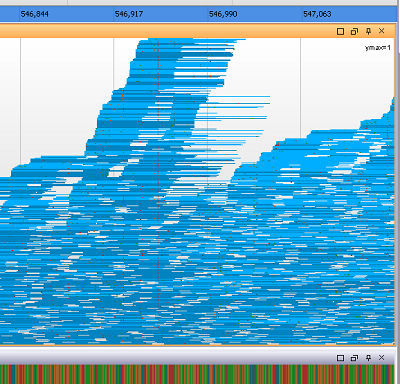Detach the read alignment panel into a window
Viewport: 400px width, 384px height.
point(354,31)
